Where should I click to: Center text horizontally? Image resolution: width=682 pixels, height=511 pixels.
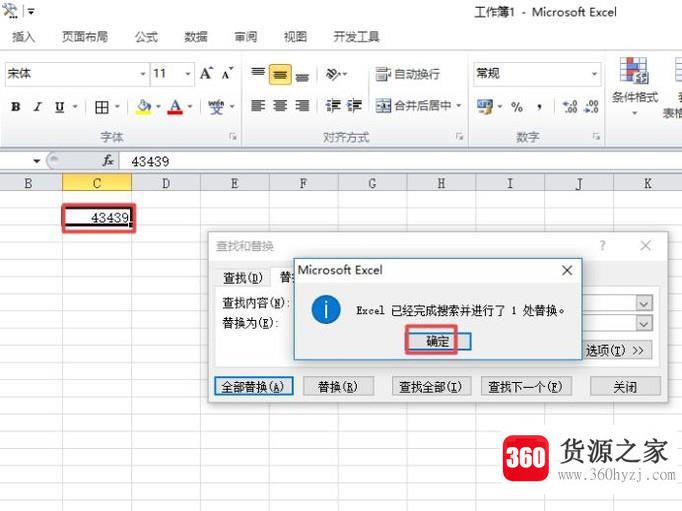point(280,106)
